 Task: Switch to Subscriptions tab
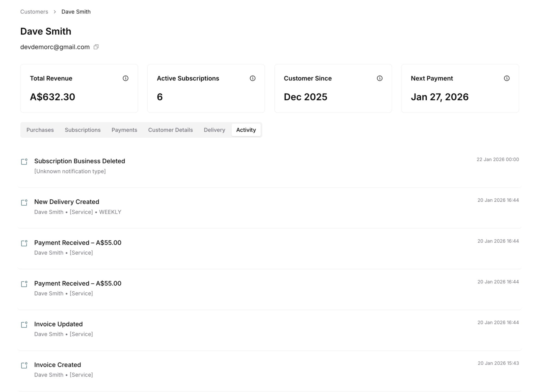pyautogui.click(x=82, y=130)
